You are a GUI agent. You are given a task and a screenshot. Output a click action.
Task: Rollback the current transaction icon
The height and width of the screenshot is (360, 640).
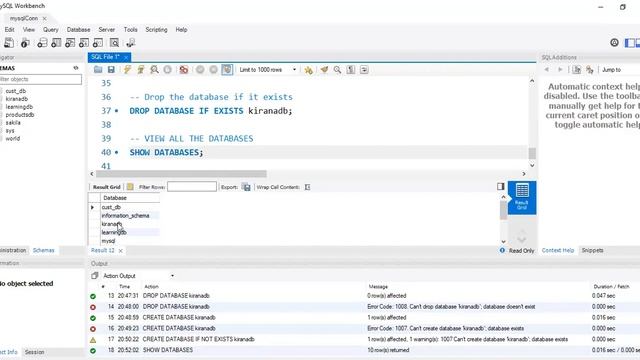[213, 70]
